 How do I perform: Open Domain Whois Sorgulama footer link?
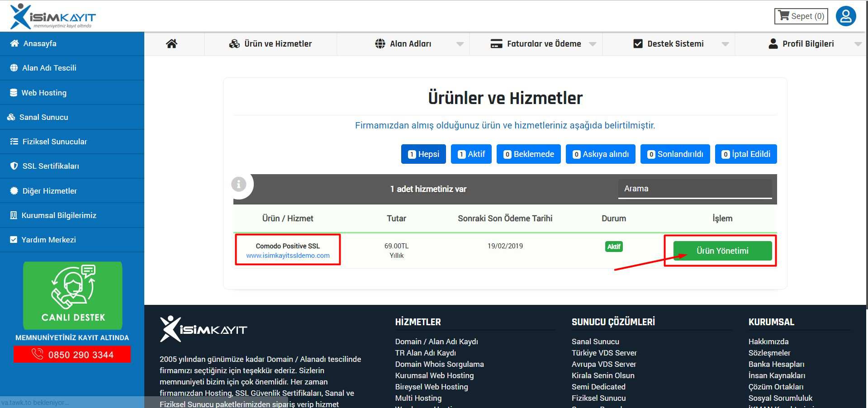click(x=439, y=364)
